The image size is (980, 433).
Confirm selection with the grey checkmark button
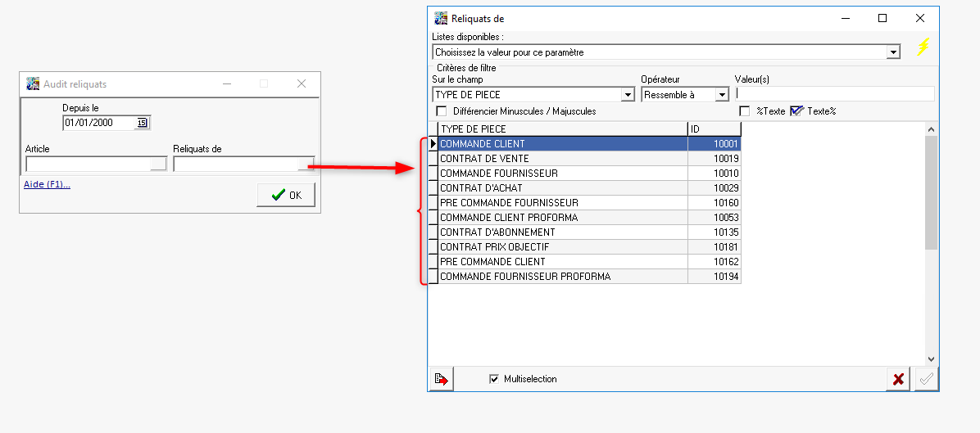pos(928,379)
